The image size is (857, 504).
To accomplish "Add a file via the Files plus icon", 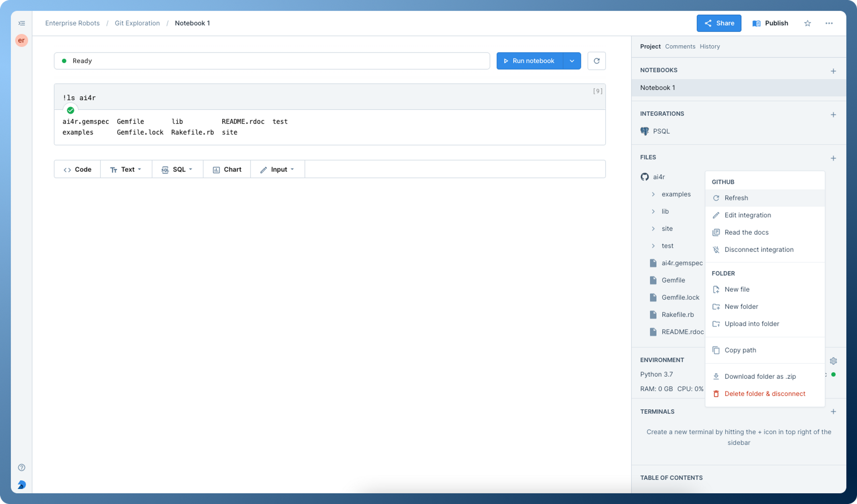I will [834, 158].
